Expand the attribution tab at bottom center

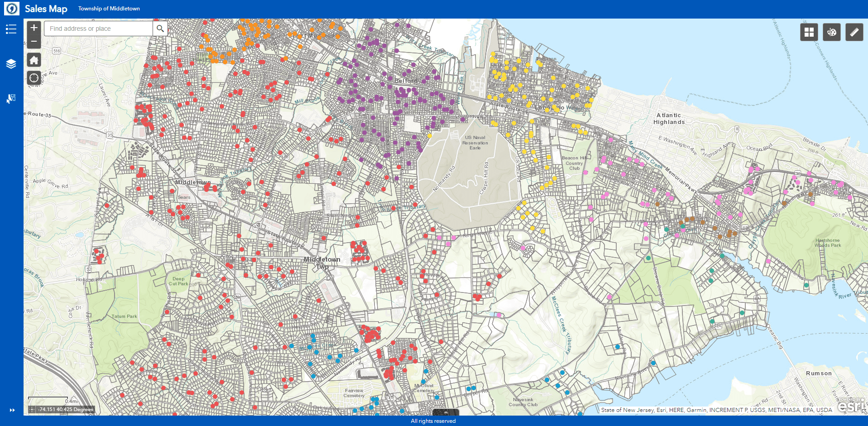click(x=446, y=412)
